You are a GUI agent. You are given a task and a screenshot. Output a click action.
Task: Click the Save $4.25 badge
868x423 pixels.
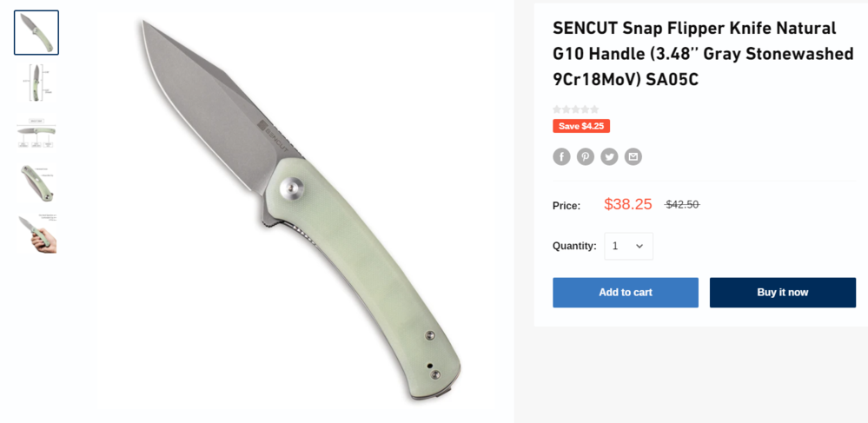coord(581,126)
